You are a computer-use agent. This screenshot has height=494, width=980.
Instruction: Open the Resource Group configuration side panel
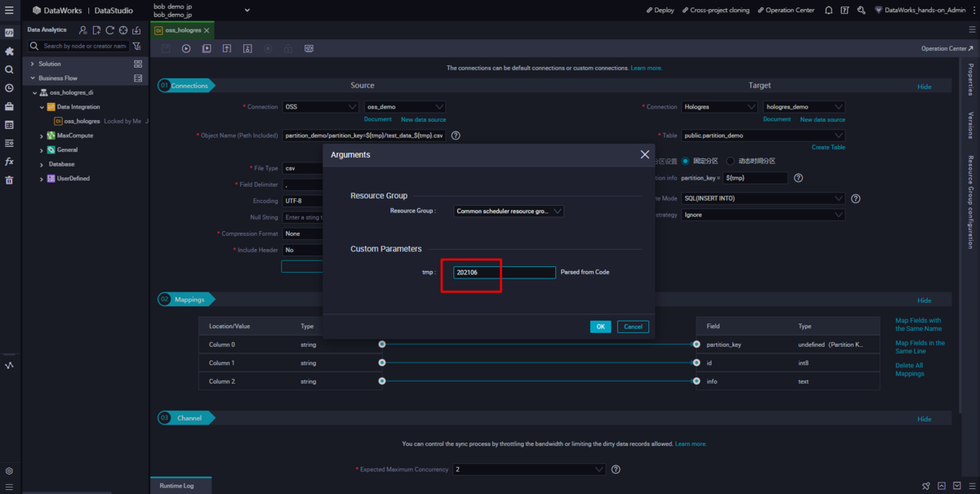click(971, 202)
